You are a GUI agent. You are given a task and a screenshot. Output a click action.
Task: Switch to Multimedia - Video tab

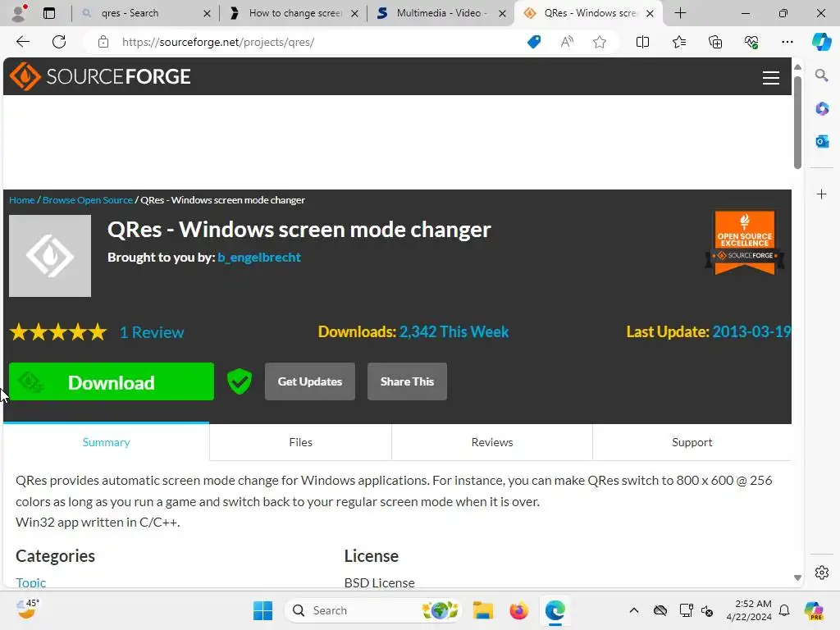pyautogui.click(x=441, y=13)
